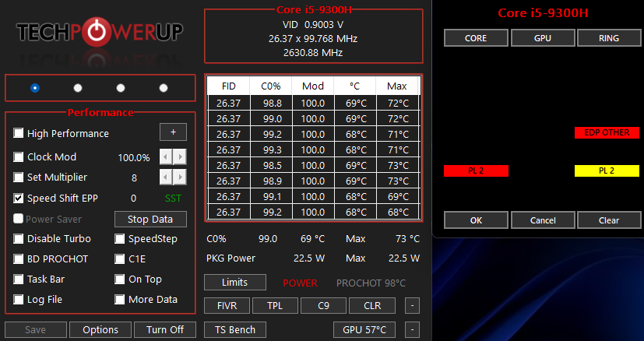The width and height of the screenshot is (644, 341).
Task: Click the 98.8 C0% table cell
Action: tap(272, 103)
